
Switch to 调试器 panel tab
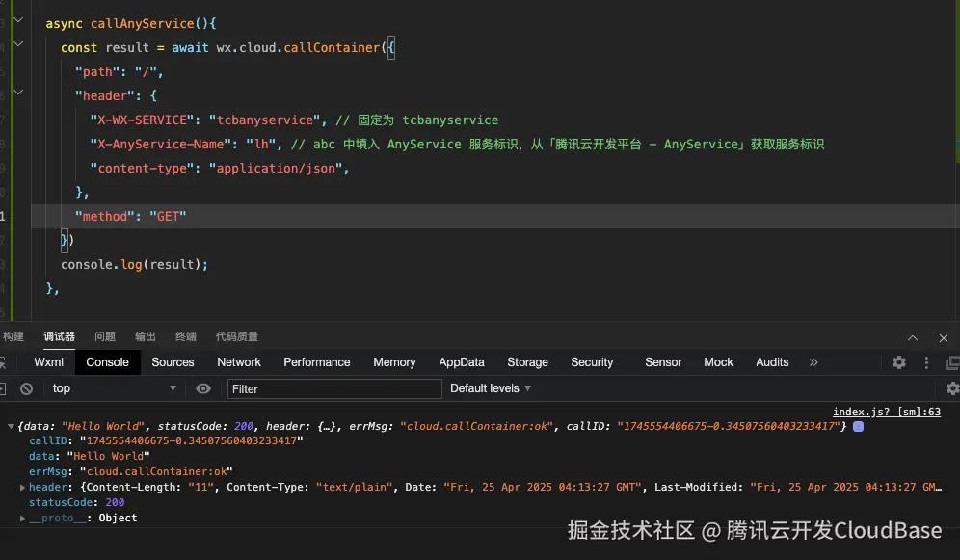pyautogui.click(x=60, y=336)
